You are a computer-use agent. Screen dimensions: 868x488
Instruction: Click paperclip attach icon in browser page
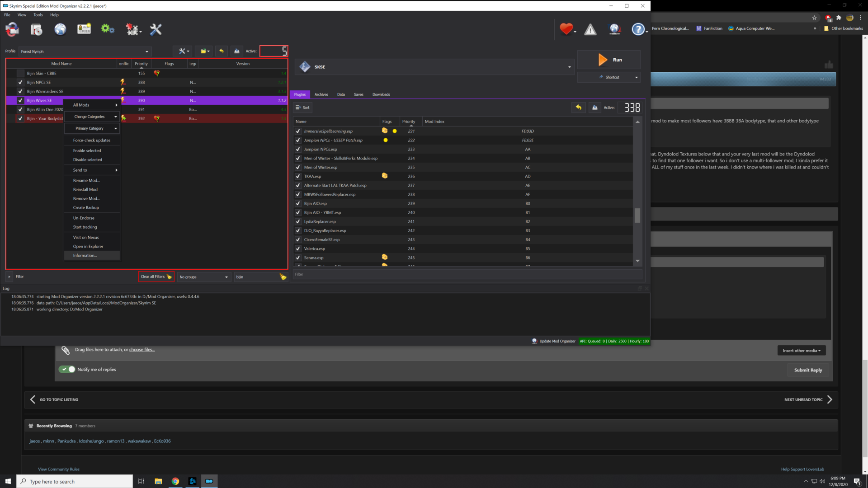pyautogui.click(x=66, y=350)
